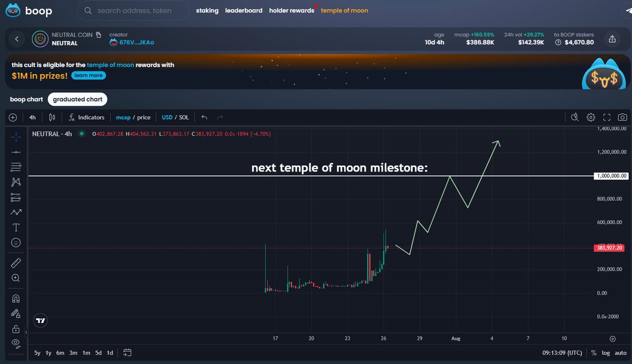
Task: Select the ruler measure tool
Action: pyautogui.click(x=16, y=262)
